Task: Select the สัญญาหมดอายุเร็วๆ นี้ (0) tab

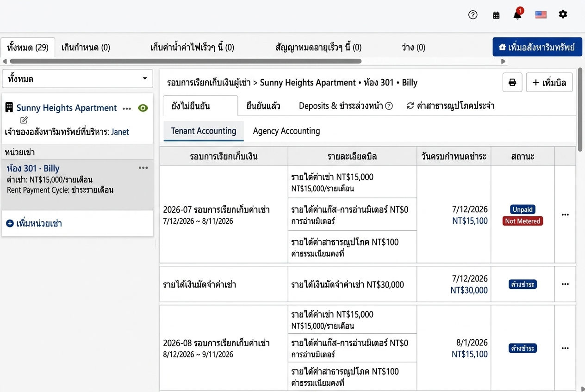Action: click(x=318, y=47)
